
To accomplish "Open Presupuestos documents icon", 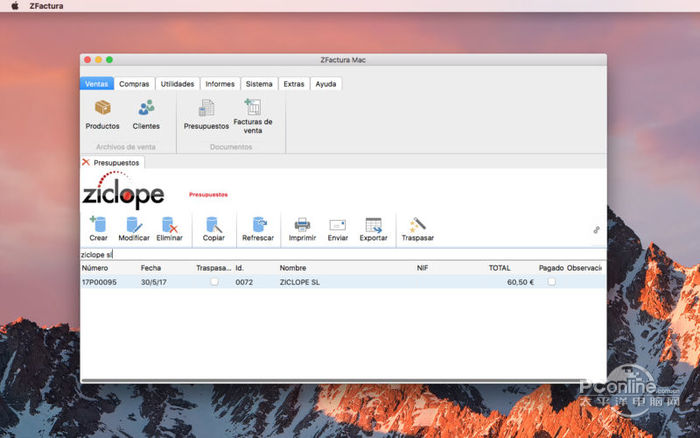I will (206, 108).
